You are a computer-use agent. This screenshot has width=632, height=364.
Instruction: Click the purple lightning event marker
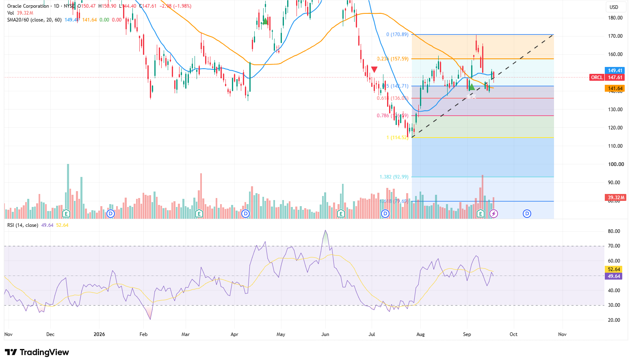point(493,213)
